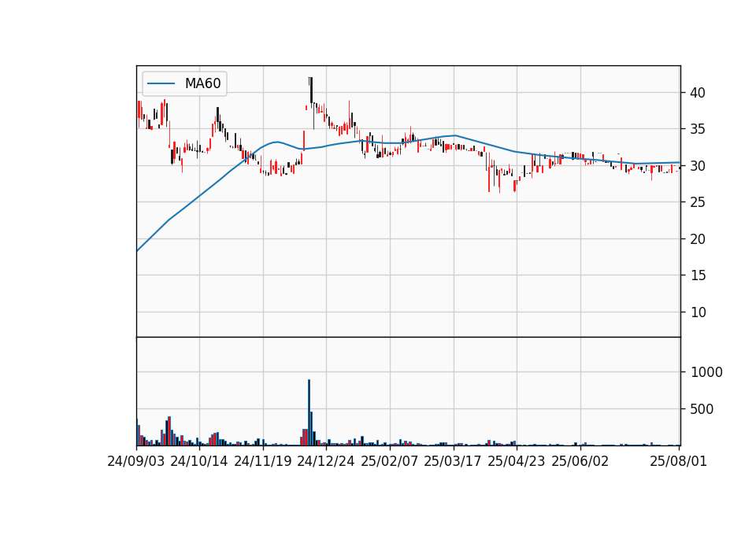
Task: Click the price axis value 15
Action: tap(698, 275)
